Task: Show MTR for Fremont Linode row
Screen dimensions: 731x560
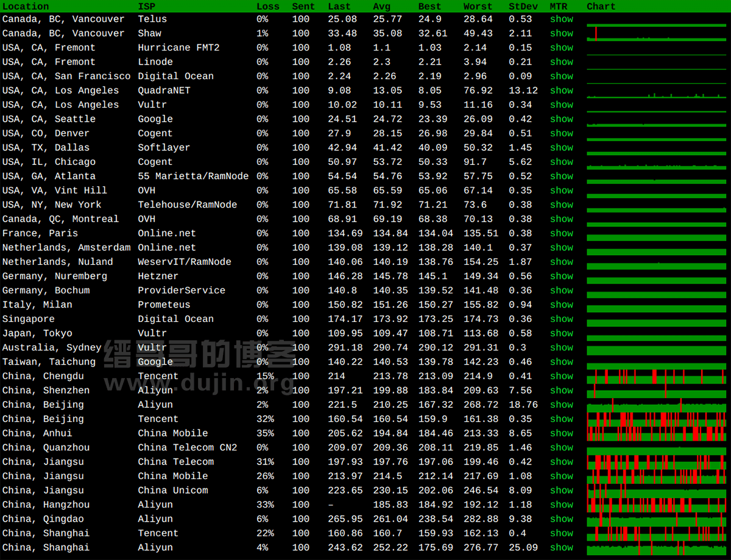Action: [561, 62]
